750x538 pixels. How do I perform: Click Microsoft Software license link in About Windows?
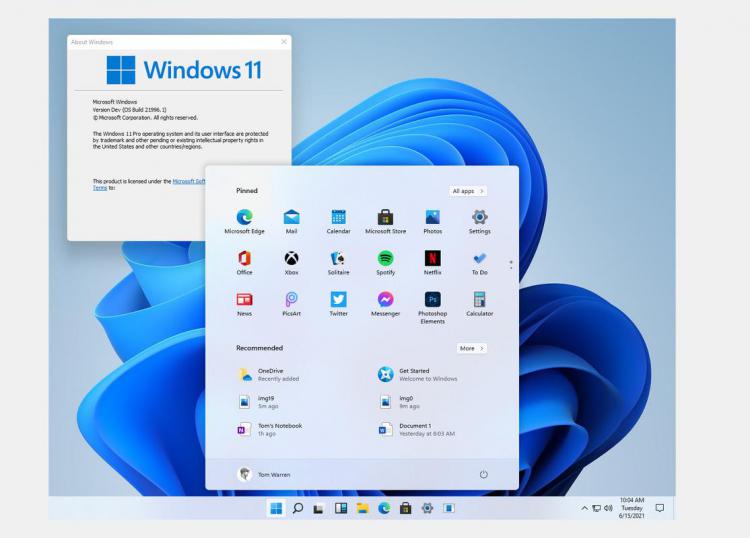click(188, 181)
